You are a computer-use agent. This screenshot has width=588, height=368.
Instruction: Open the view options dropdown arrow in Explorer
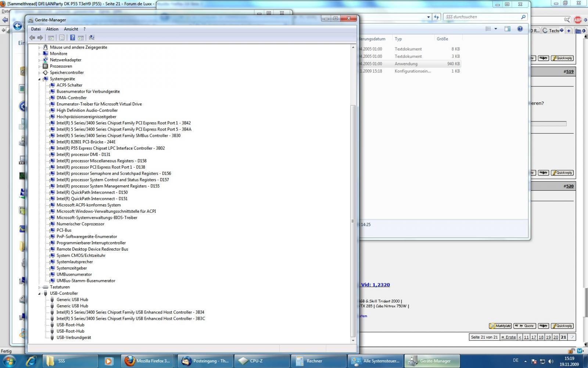496,29
